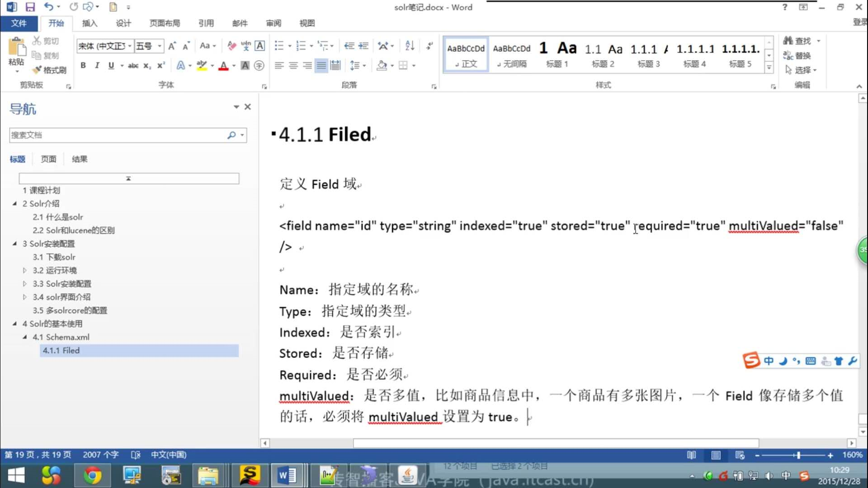Click the 替换 Replace button
Image resolution: width=868 pixels, height=488 pixels.
point(797,56)
